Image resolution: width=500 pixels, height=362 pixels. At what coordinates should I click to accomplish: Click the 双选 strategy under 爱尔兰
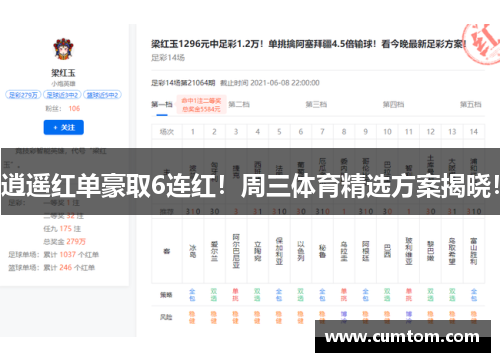(x=214, y=295)
